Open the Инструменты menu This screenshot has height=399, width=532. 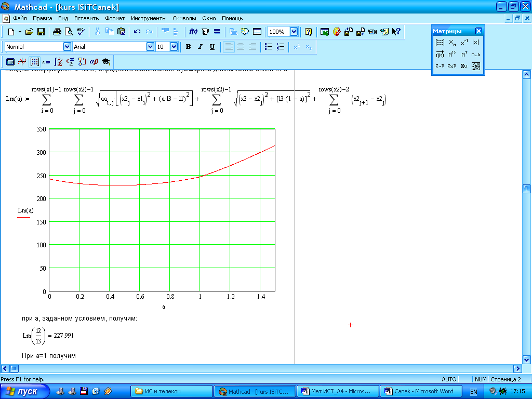(149, 18)
